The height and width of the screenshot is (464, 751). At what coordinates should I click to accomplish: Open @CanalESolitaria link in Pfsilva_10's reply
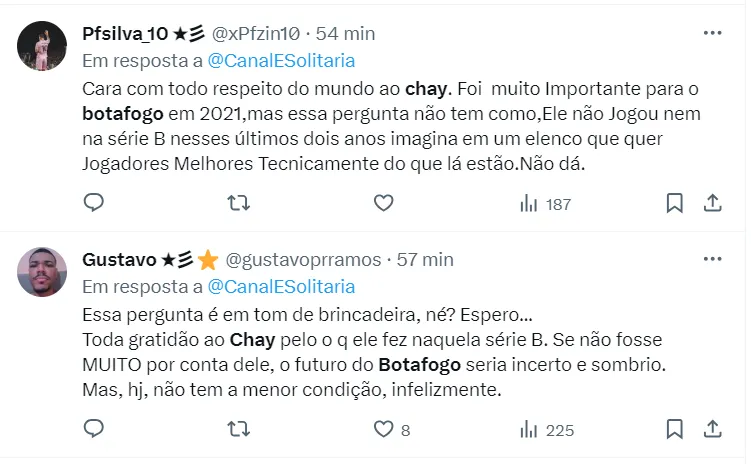click(281, 61)
